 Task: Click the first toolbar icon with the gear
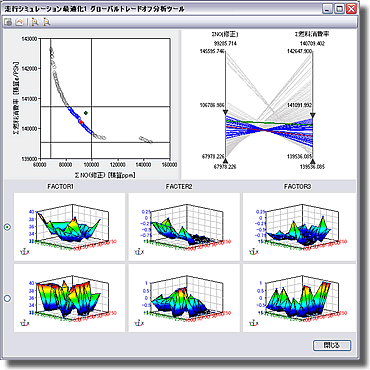[9, 22]
